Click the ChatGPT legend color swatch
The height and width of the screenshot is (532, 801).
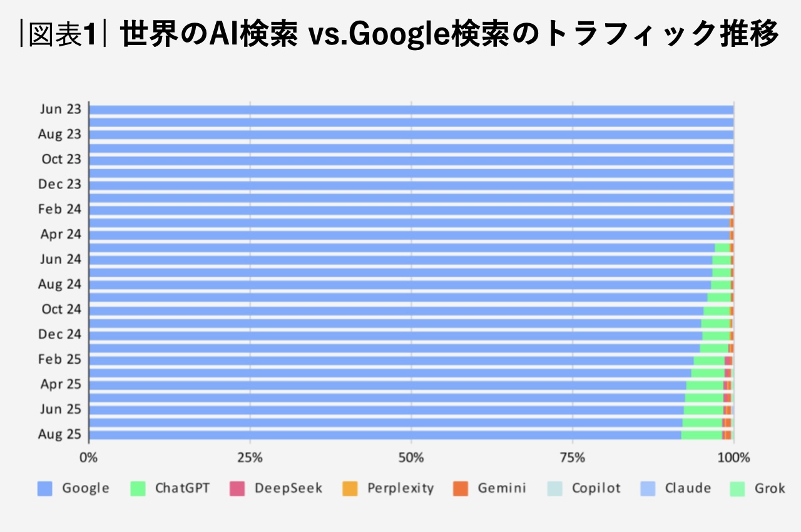click(x=138, y=488)
